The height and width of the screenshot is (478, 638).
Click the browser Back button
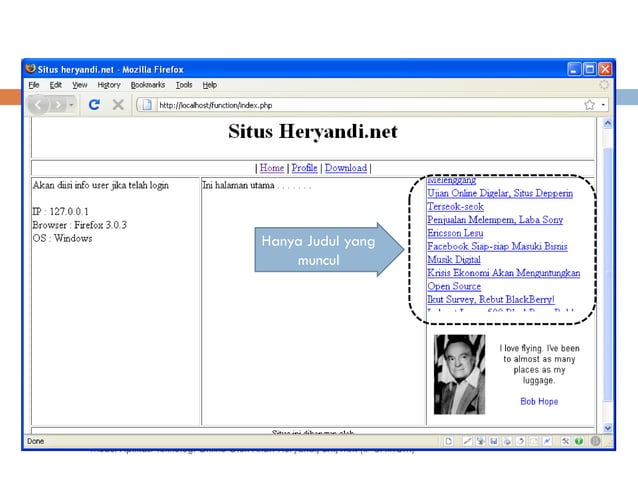(39, 104)
